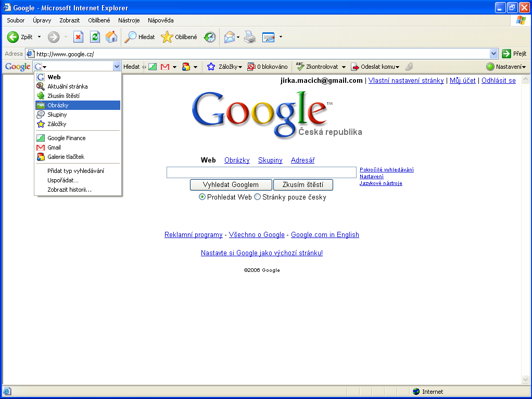Screen dimensions: 532x399
Task: Click the Gmail toolbar icon
Action: click(x=165, y=67)
